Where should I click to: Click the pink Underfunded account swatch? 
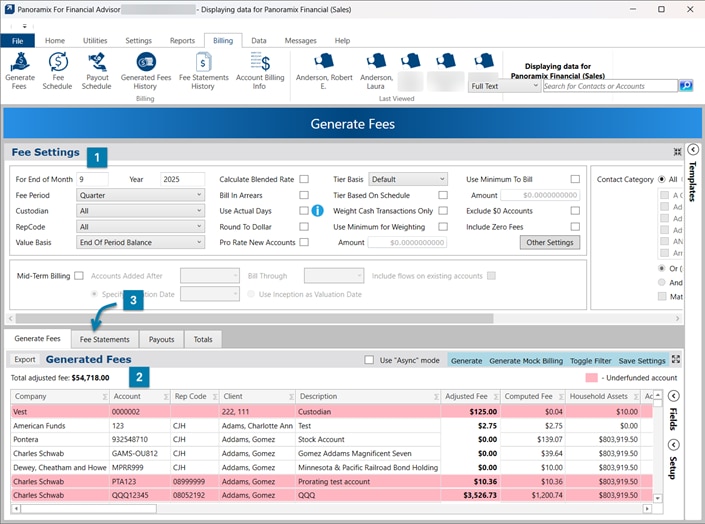[591, 378]
